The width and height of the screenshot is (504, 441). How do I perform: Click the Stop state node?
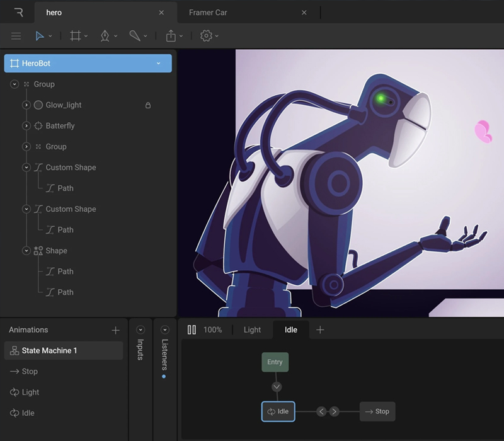(x=377, y=411)
